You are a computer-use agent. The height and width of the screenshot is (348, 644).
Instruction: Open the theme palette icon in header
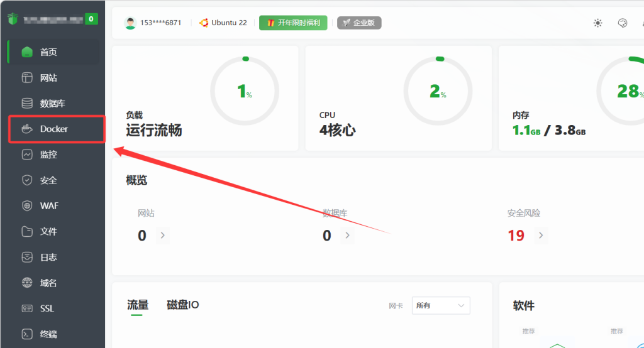[623, 23]
